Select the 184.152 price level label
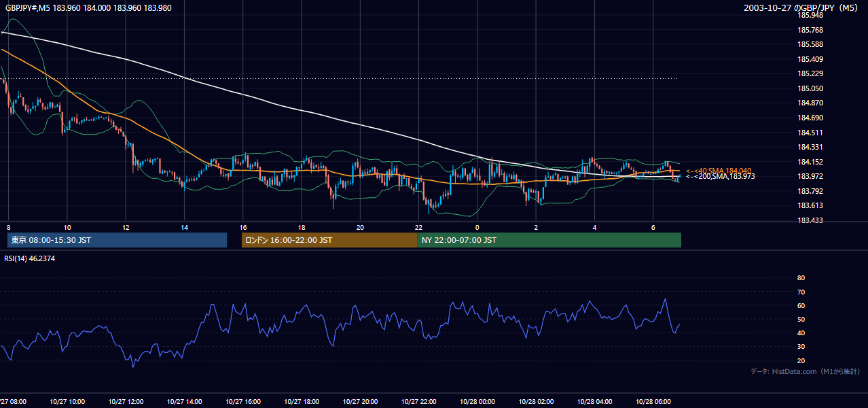868x408 pixels. 810,162
